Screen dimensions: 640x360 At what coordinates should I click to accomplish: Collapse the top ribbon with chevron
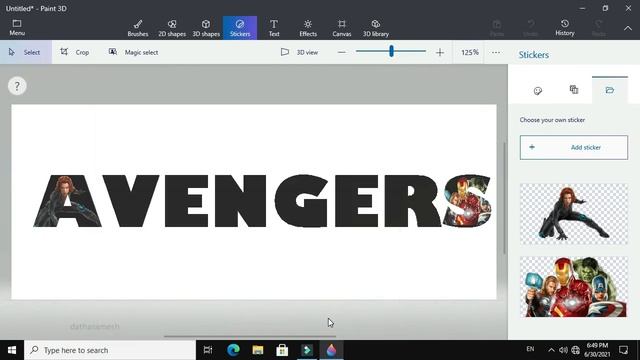click(628, 28)
